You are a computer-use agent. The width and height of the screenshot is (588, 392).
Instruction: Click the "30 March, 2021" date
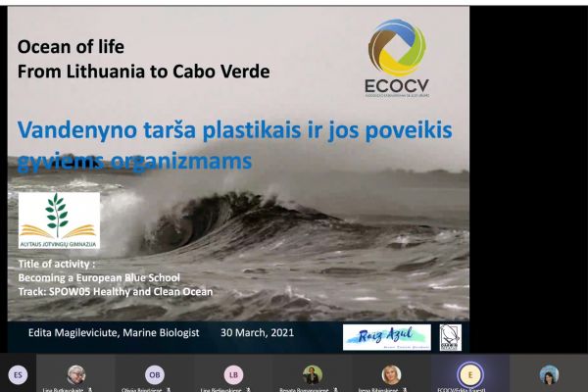tap(257, 333)
